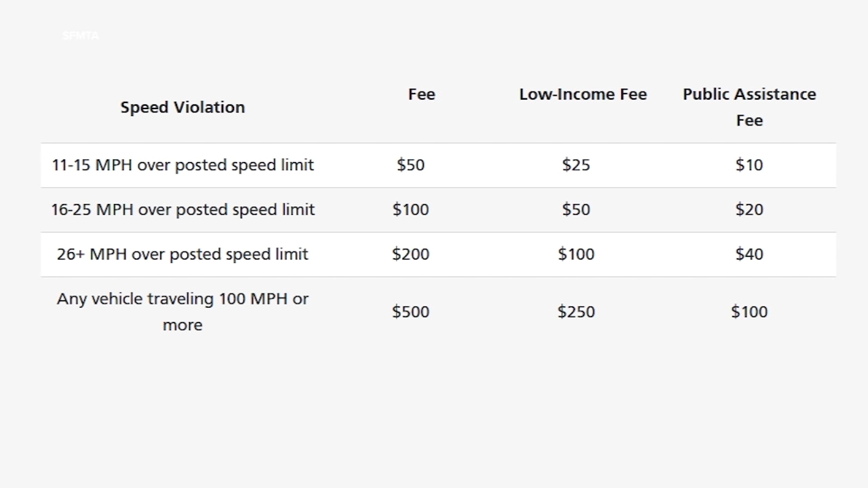Image resolution: width=868 pixels, height=488 pixels.
Task: Click the $10 public assistance fee
Action: (749, 165)
